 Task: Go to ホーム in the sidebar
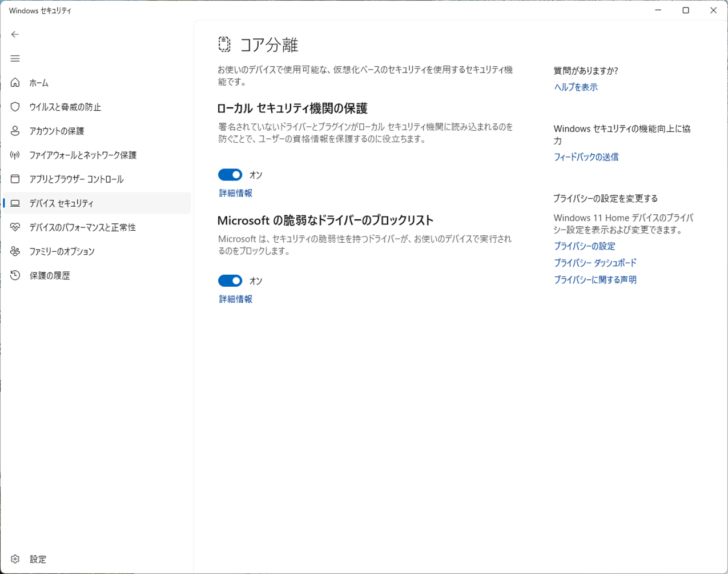coord(97,83)
